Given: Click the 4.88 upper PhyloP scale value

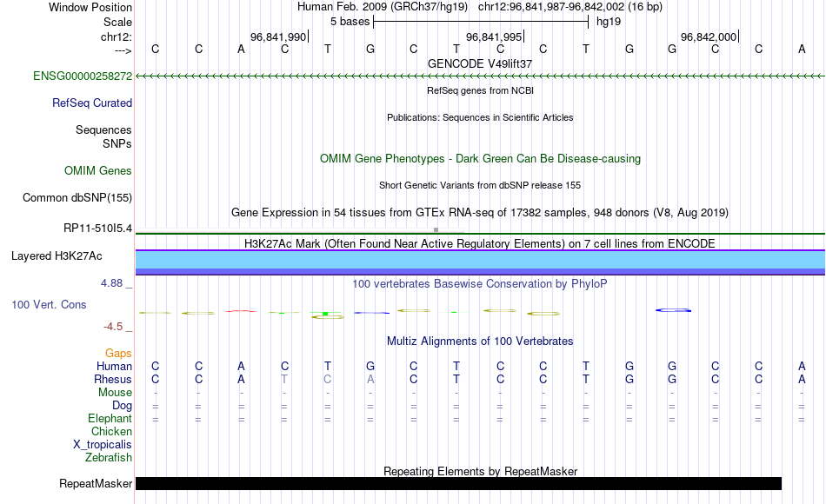Looking at the screenshot, I should 111,282.
